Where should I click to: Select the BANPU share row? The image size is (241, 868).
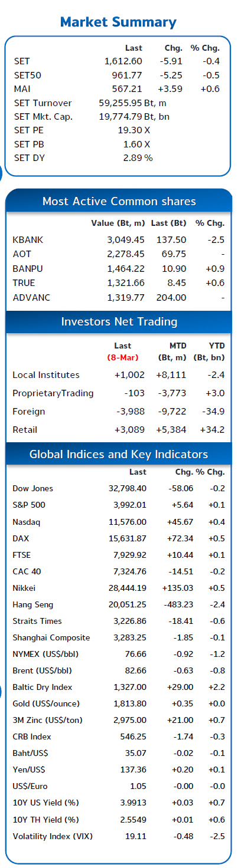(x=118, y=269)
